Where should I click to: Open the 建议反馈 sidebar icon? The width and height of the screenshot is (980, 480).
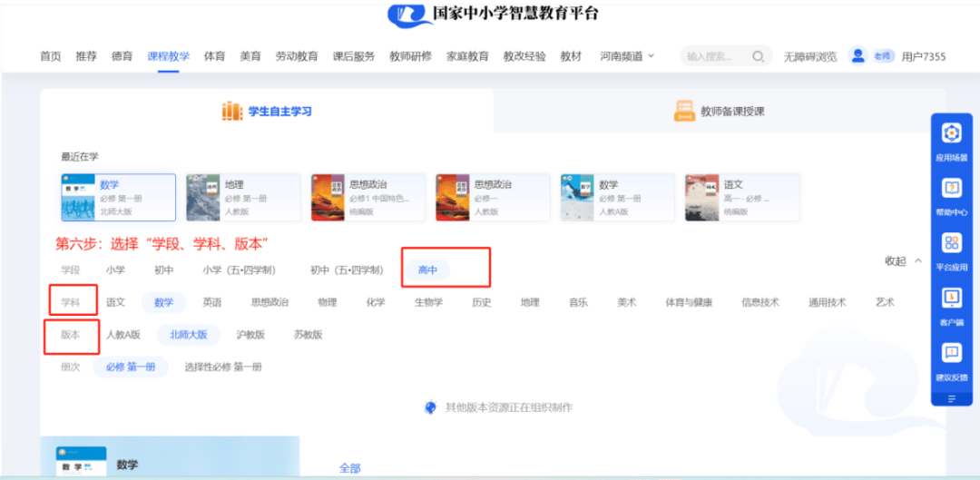pyautogui.click(x=951, y=353)
